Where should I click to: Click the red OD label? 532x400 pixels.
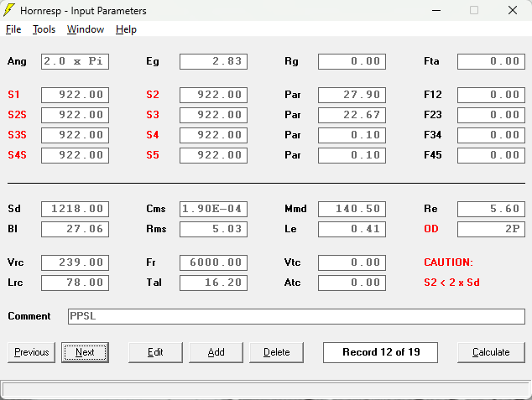tap(431, 229)
